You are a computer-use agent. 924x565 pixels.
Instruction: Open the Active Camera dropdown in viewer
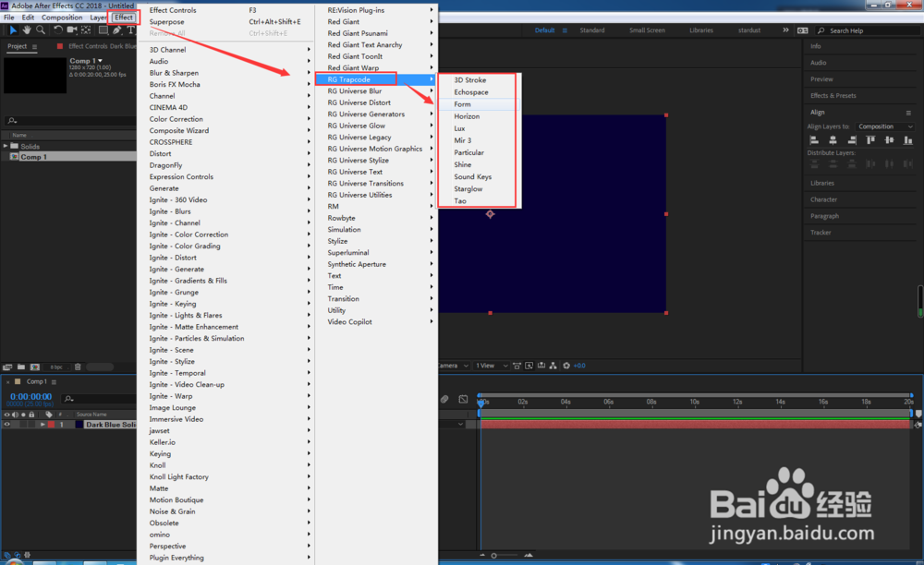(454, 366)
